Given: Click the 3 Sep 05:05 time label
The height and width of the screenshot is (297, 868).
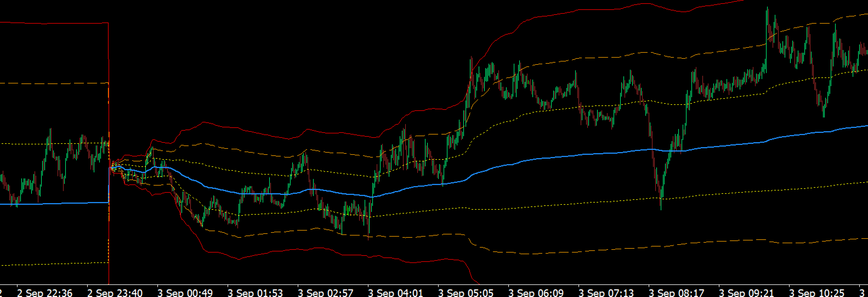Looking at the screenshot, I should [466, 293].
